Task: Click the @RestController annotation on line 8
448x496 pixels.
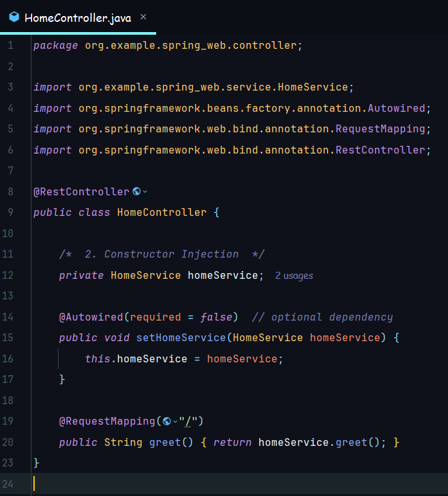Action: click(82, 191)
